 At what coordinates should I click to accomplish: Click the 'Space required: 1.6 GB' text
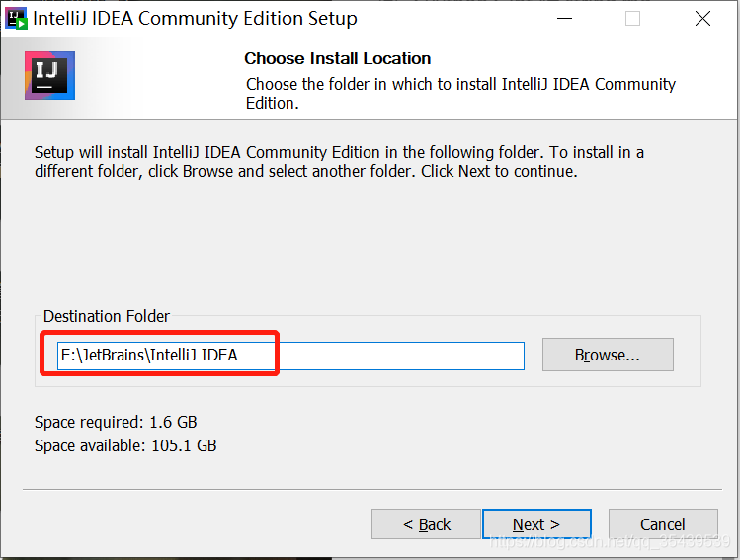click(116, 422)
